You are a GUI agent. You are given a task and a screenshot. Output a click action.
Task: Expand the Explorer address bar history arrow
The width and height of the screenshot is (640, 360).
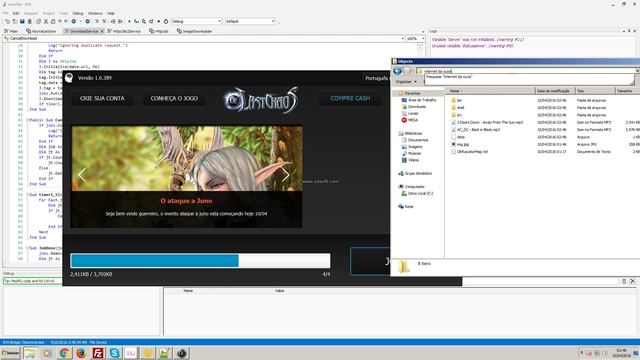(x=637, y=71)
